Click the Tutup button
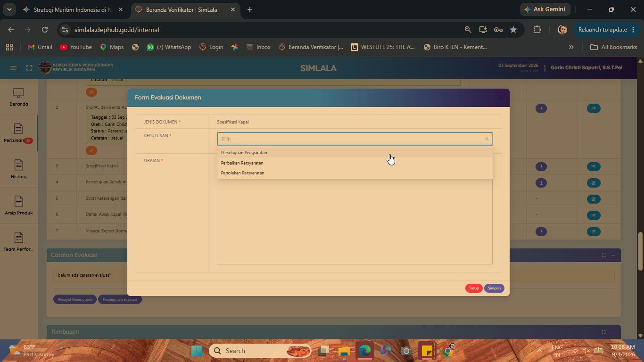The width and height of the screenshot is (644, 362). pyautogui.click(x=474, y=288)
